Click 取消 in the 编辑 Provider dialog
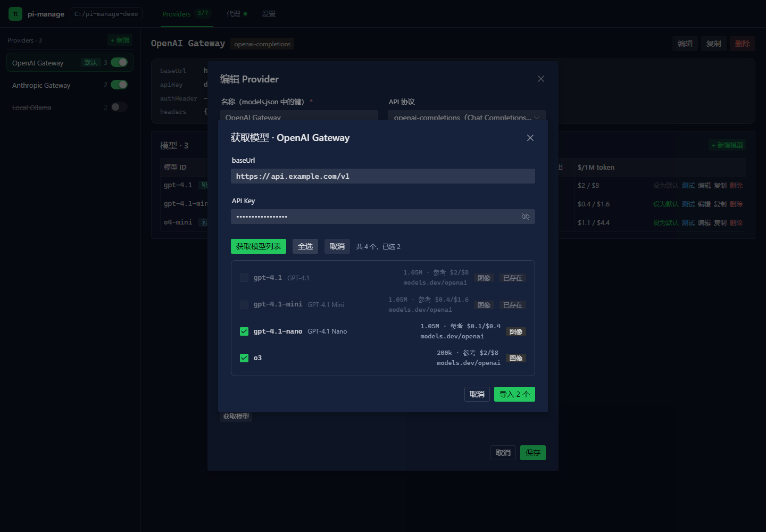This screenshot has width=766, height=532. (x=503, y=453)
